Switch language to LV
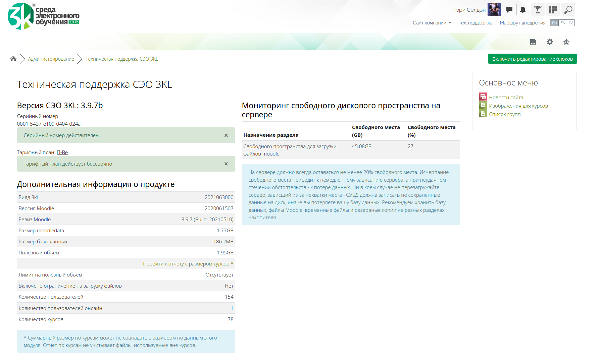 click(x=571, y=23)
